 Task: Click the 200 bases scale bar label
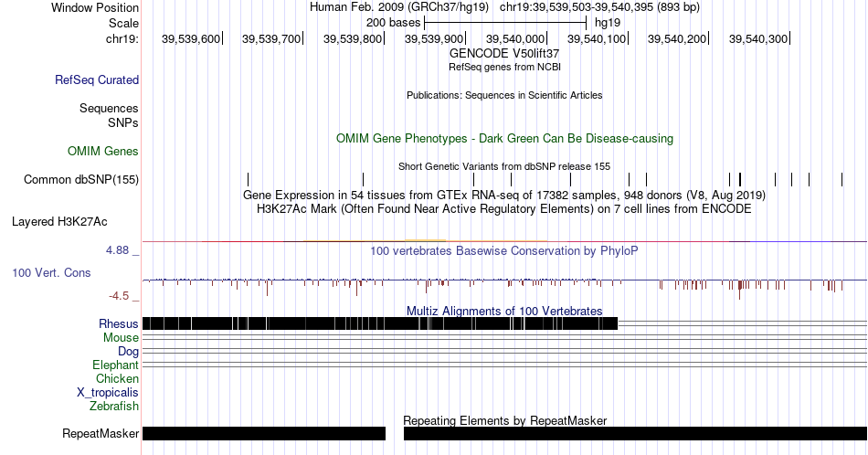393,23
